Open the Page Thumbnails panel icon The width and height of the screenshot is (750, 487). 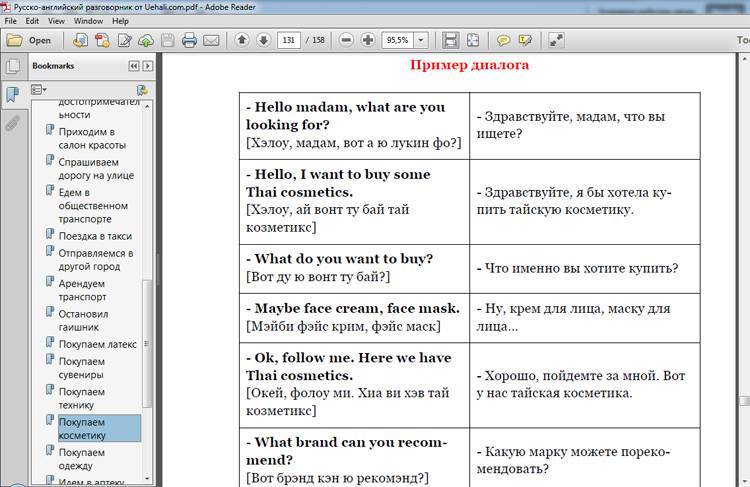(x=13, y=66)
